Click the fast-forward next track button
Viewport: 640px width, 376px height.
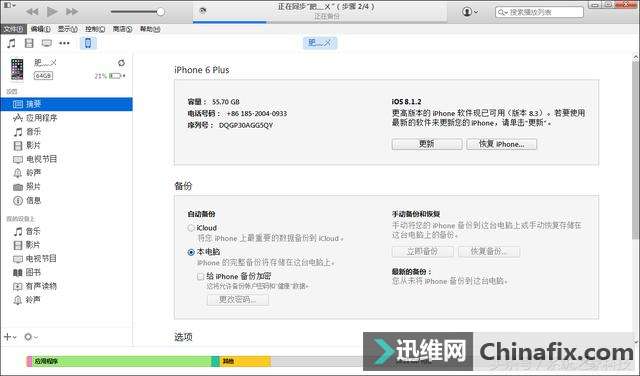tap(72, 11)
